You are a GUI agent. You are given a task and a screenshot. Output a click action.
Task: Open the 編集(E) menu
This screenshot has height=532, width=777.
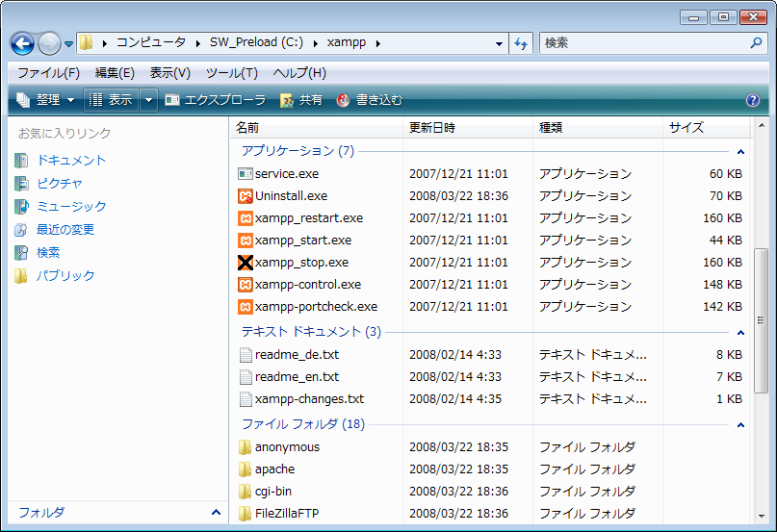[x=115, y=73]
